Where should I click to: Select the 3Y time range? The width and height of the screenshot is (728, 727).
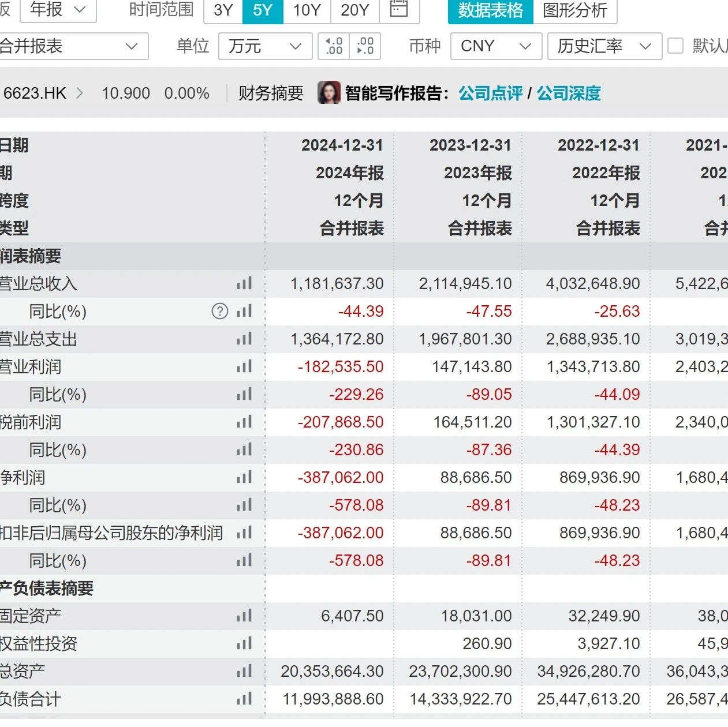pos(223,10)
